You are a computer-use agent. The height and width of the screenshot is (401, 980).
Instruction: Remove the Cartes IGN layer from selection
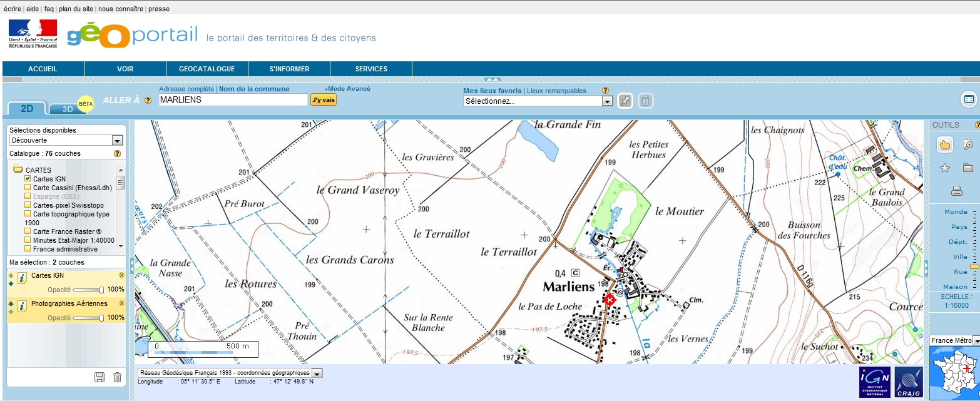[121, 275]
